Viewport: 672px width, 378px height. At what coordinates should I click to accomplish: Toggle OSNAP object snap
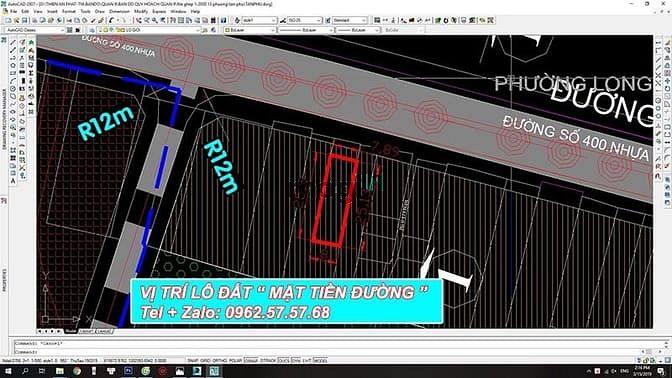252,360
